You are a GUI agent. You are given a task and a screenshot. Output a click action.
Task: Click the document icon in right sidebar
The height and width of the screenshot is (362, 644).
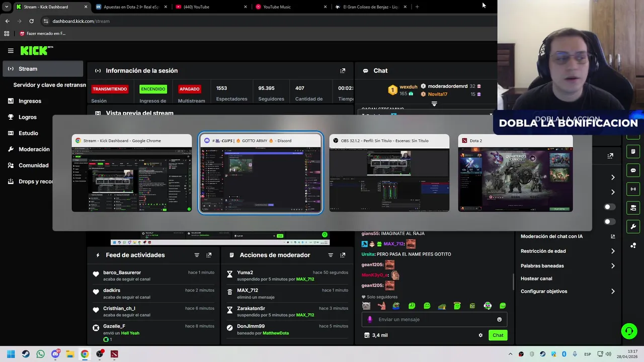[x=633, y=151]
